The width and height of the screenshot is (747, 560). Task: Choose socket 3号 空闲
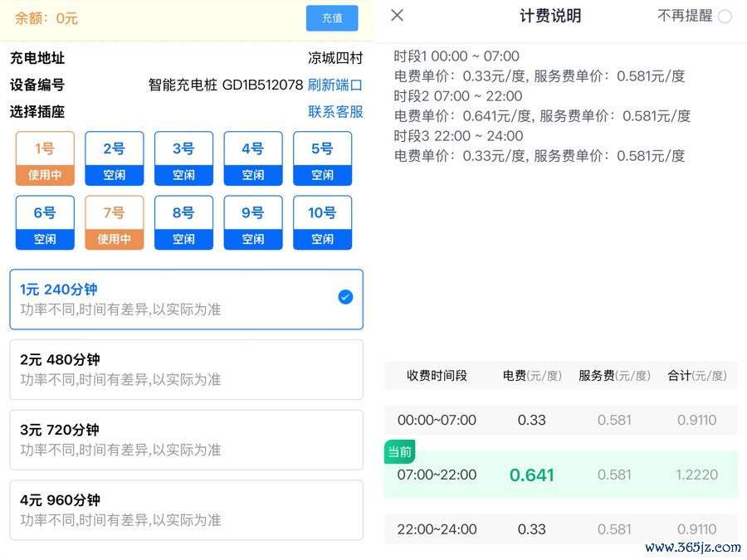pyautogui.click(x=183, y=158)
